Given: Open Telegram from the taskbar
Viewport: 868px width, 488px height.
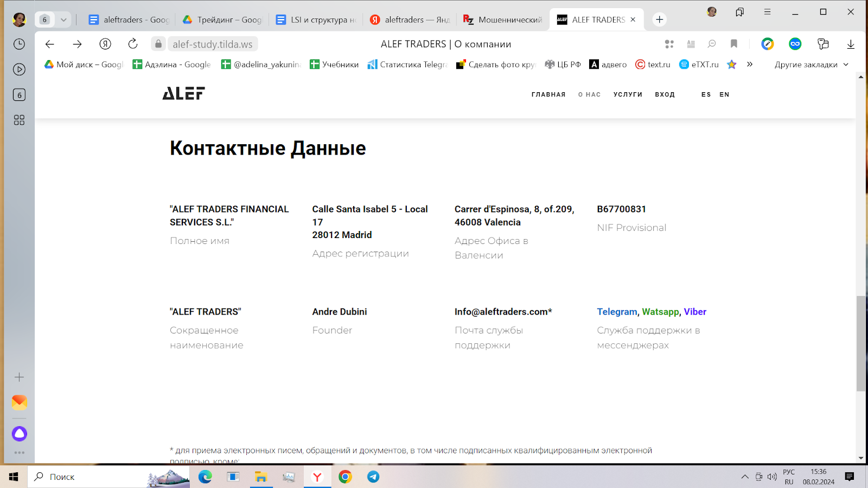Looking at the screenshot, I should point(373,477).
